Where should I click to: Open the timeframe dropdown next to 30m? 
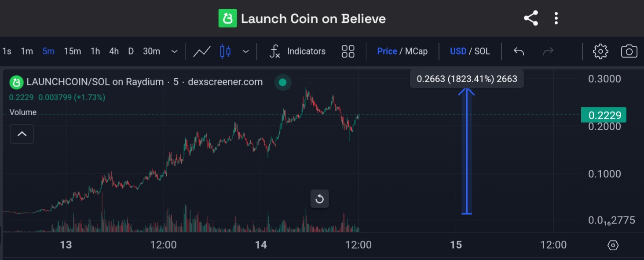[174, 51]
